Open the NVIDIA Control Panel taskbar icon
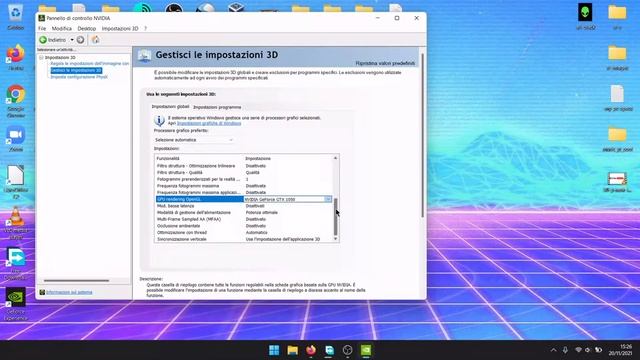640x360 pixels. [366, 350]
